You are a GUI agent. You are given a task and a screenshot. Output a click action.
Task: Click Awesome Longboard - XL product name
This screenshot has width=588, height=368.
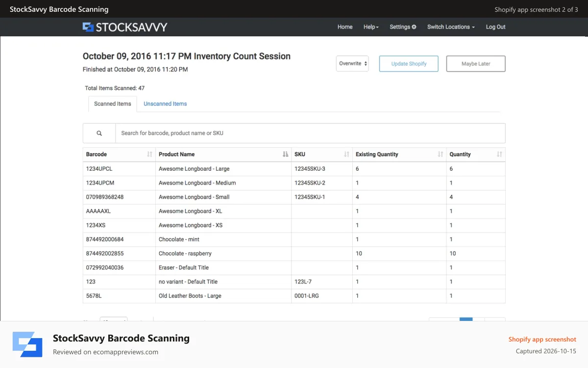pos(190,211)
